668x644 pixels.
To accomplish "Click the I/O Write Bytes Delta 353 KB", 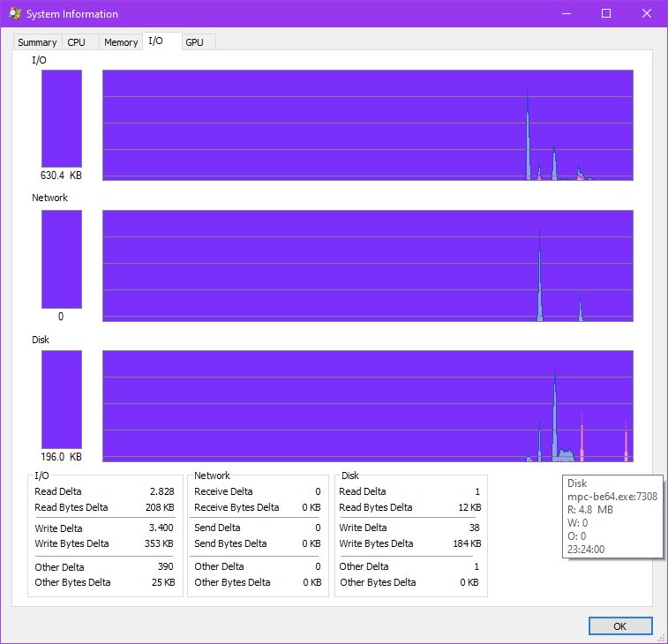I will point(159,543).
